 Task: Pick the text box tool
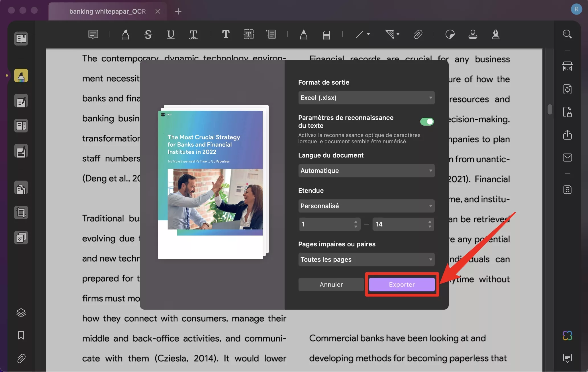click(x=248, y=34)
